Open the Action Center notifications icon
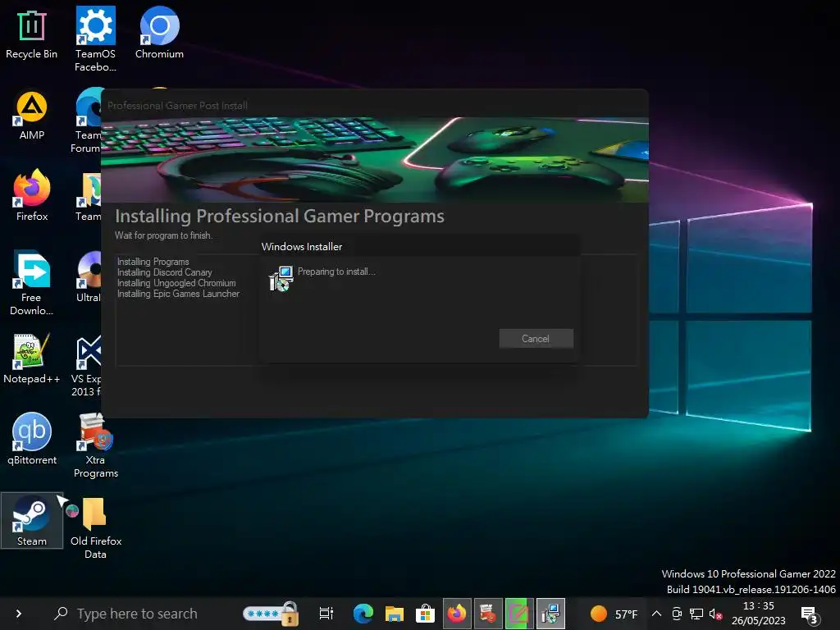The height and width of the screenshot is (630, 840). coord(810,614)
